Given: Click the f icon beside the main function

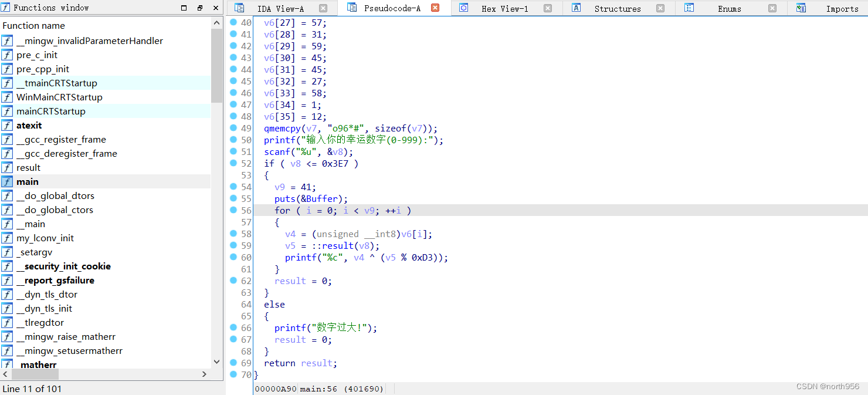Looking at the screenshot, I should (7, 181).
